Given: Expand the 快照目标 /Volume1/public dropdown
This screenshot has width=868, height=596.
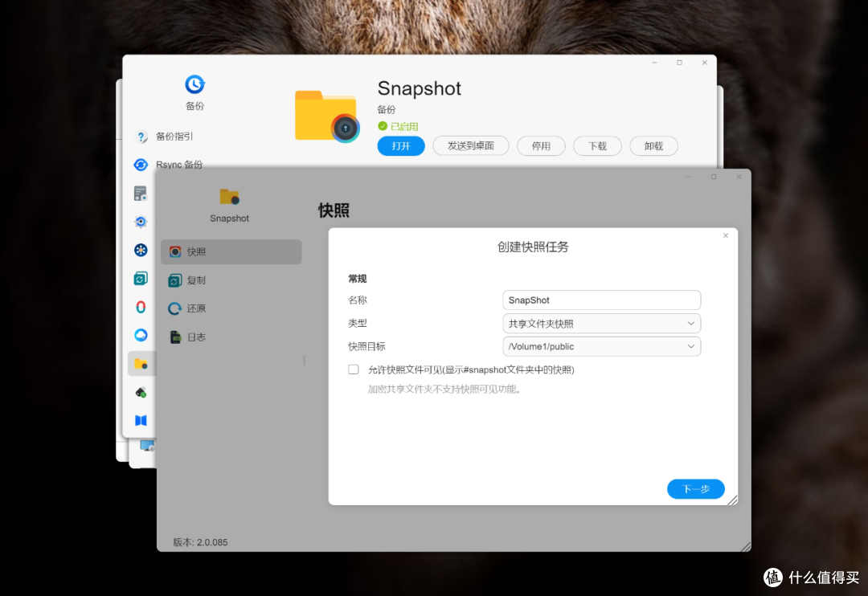Looking at the screenshot, I should tap(602, 346).
